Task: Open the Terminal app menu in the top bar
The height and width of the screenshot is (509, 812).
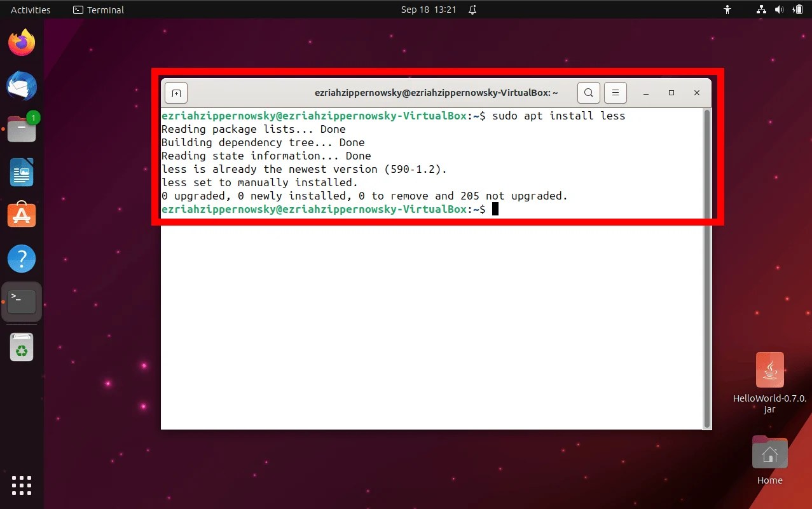Action: point(97,10)
